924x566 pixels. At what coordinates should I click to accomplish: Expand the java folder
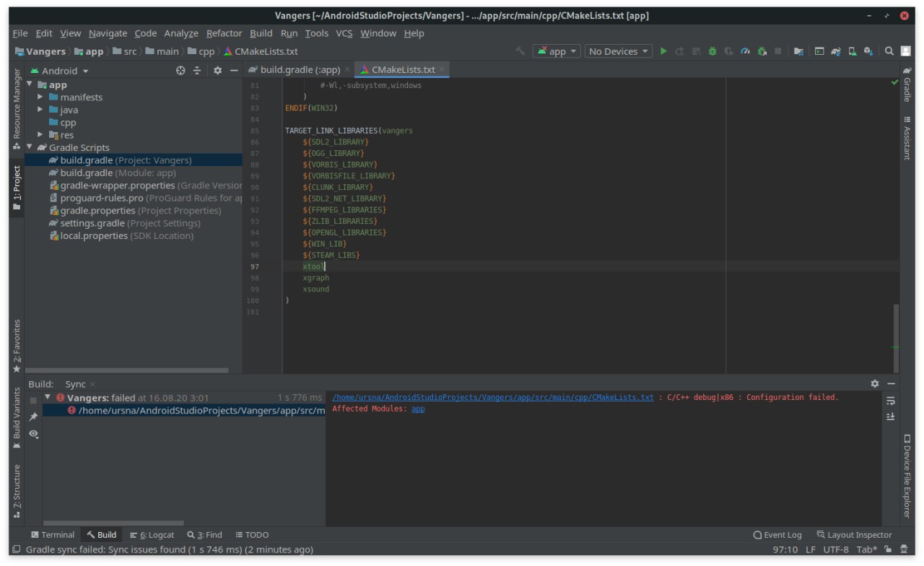click(x=41, y=110)
